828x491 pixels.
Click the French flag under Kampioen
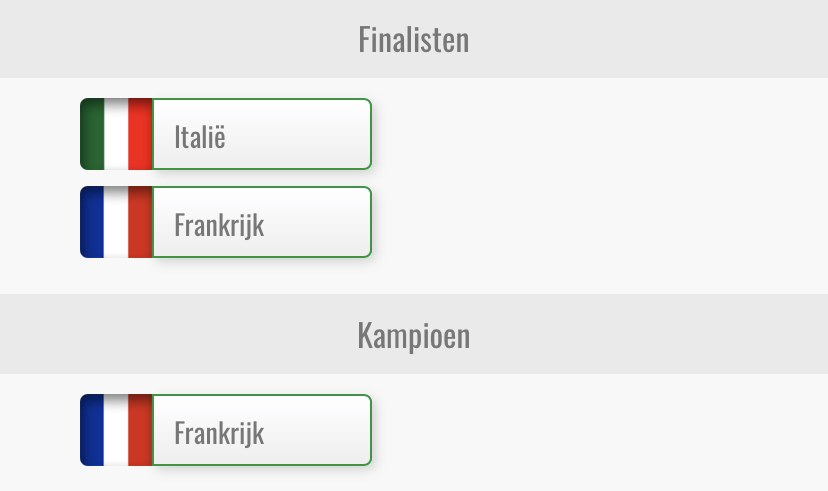[x=116, y=430]
